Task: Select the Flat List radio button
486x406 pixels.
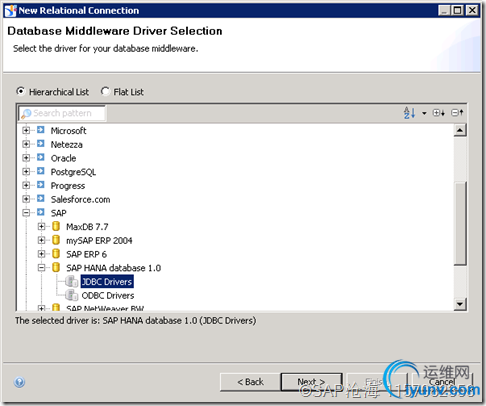Action: coord(105,91)
